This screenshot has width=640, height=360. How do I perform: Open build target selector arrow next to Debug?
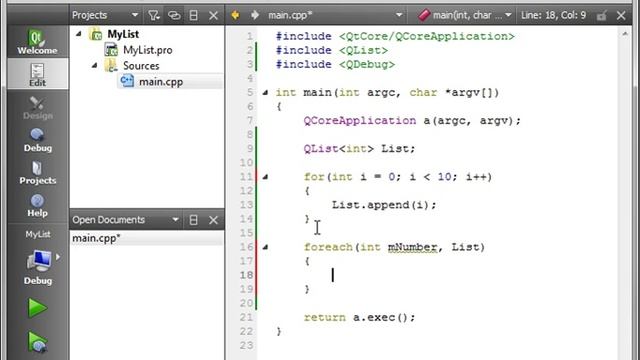coord(58,257)
